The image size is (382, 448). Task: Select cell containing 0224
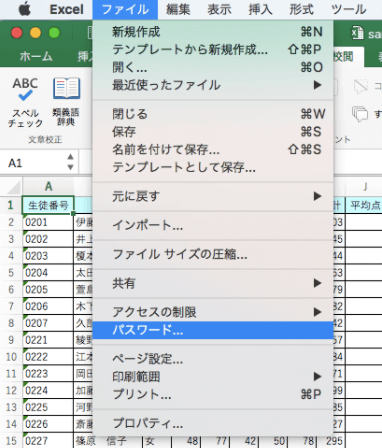(x=48, y=390)
